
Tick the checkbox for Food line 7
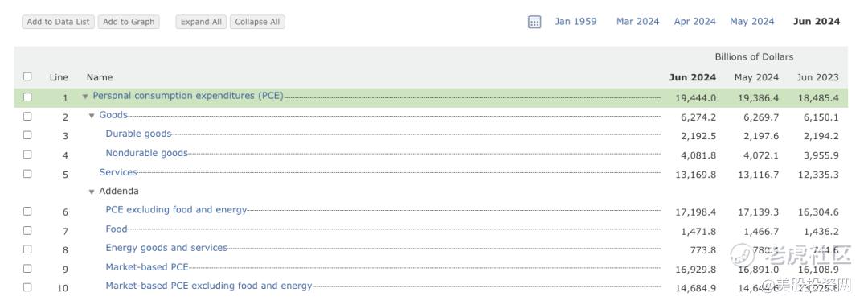(x=27, y=230)
